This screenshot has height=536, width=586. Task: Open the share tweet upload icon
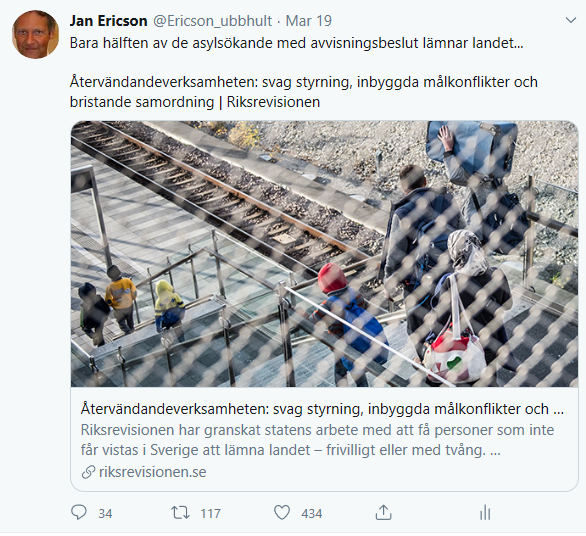coord(383,512)
